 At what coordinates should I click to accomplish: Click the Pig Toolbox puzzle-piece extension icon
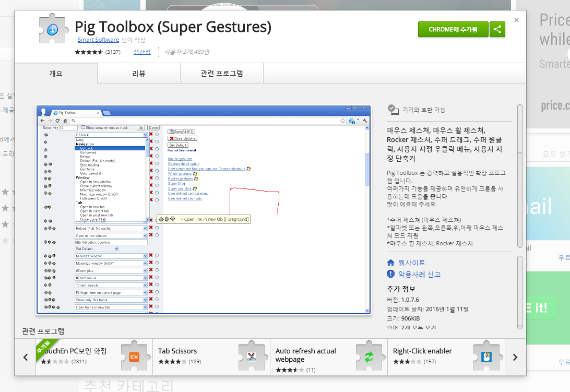53,29
